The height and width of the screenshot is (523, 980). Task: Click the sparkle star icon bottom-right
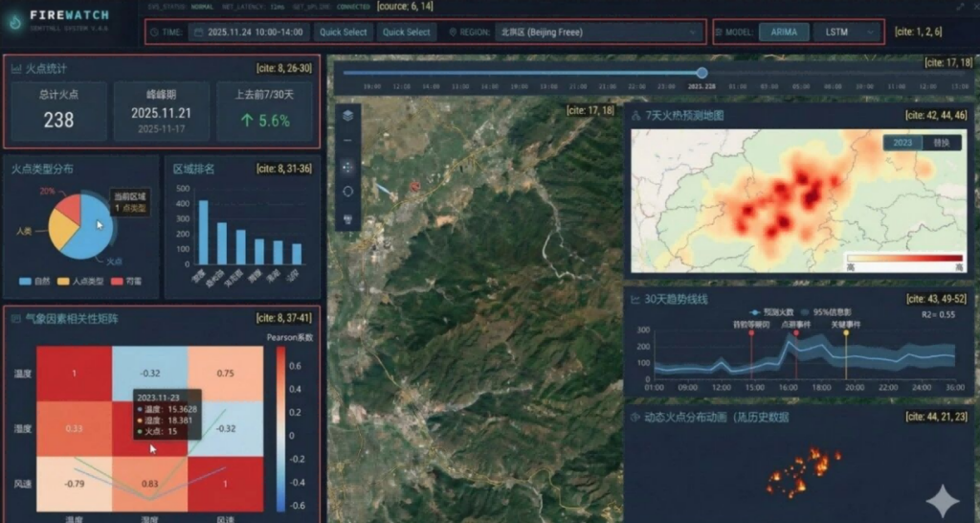tap(943, 500)
